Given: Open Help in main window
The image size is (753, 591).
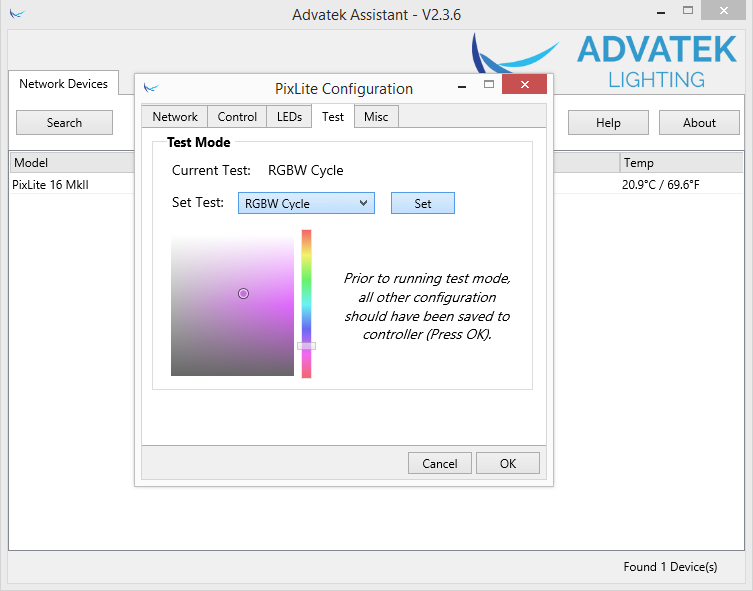Looking at the screenshot, I should (608, 122).
